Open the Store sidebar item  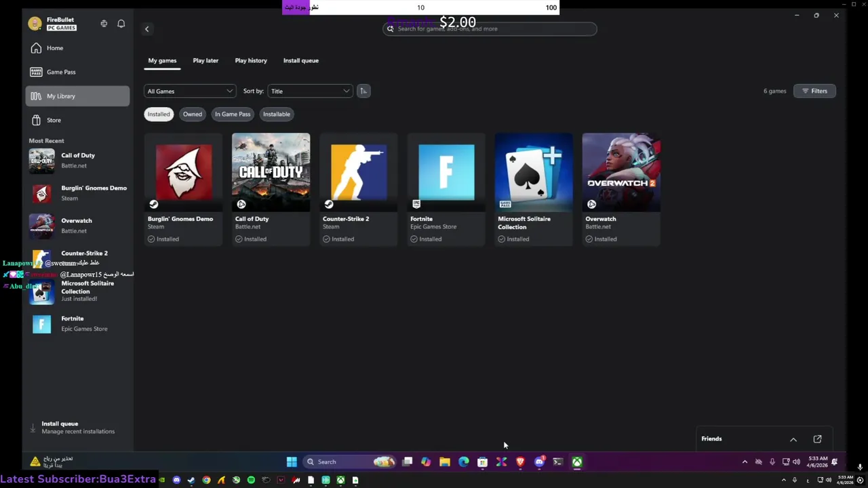[x=77, y=120]
